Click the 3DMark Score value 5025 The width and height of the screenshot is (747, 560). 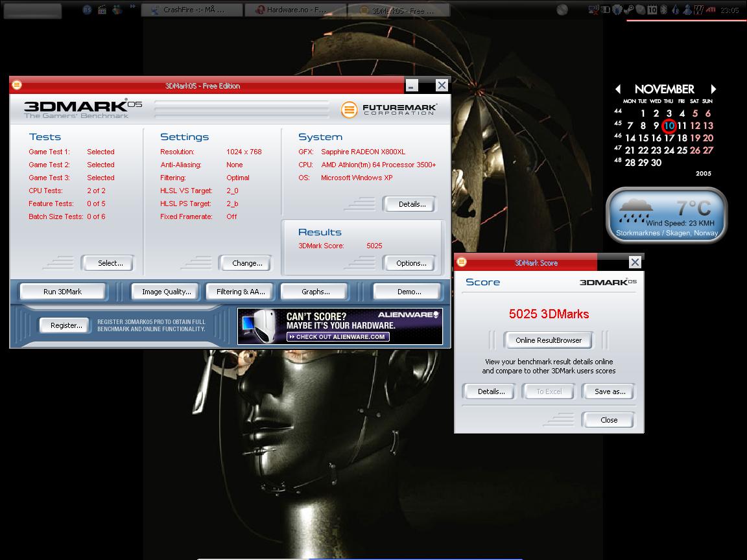374,246
